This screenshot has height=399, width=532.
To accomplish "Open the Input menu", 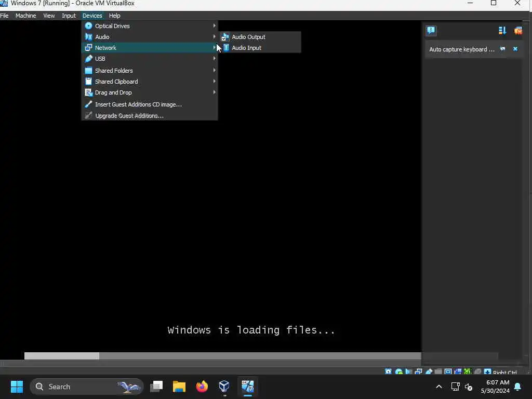I will tap(69, 16).
